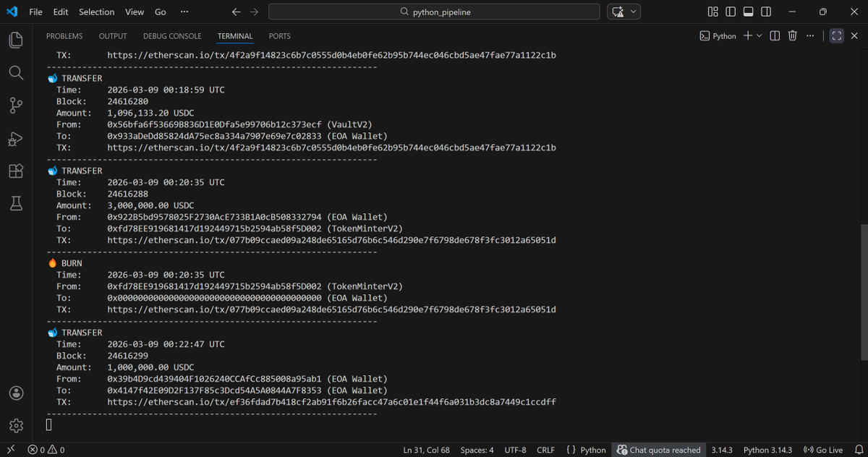The height and width of the screenshot is (457, 868).
Task: Open the Run and Debug view
Action: point(17,140)
